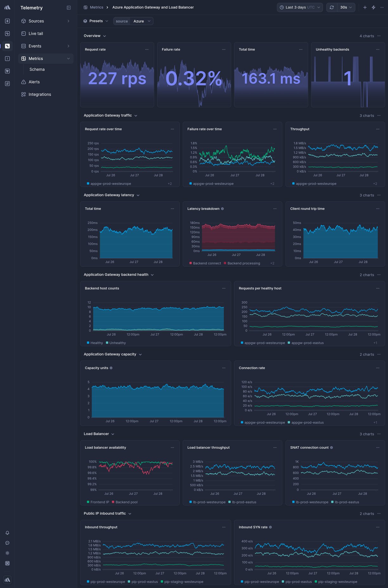Expand Events submenu chevron
The height and width of the screenshot is (588, 388).
click(68, 46)
